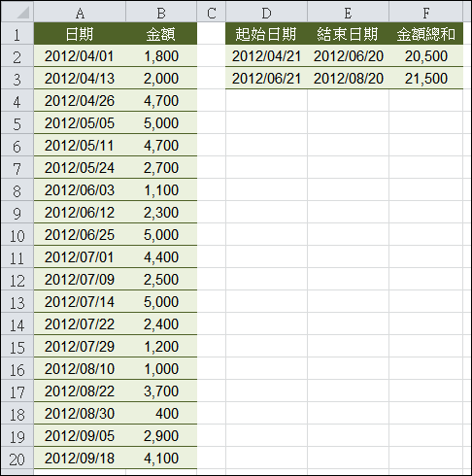The image size is (472, 476).
Task: Select column D header
Action: click(266, 13)
